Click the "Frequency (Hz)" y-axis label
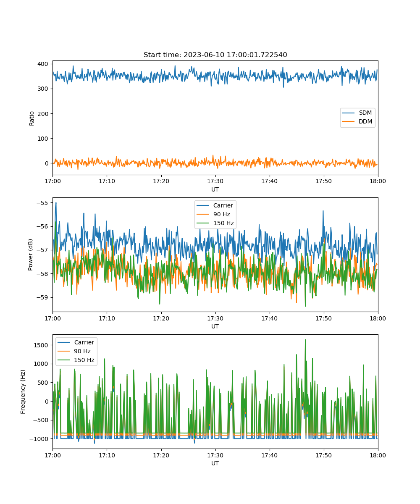This screenshot has height=504, width=420. [x=24, y=391]
